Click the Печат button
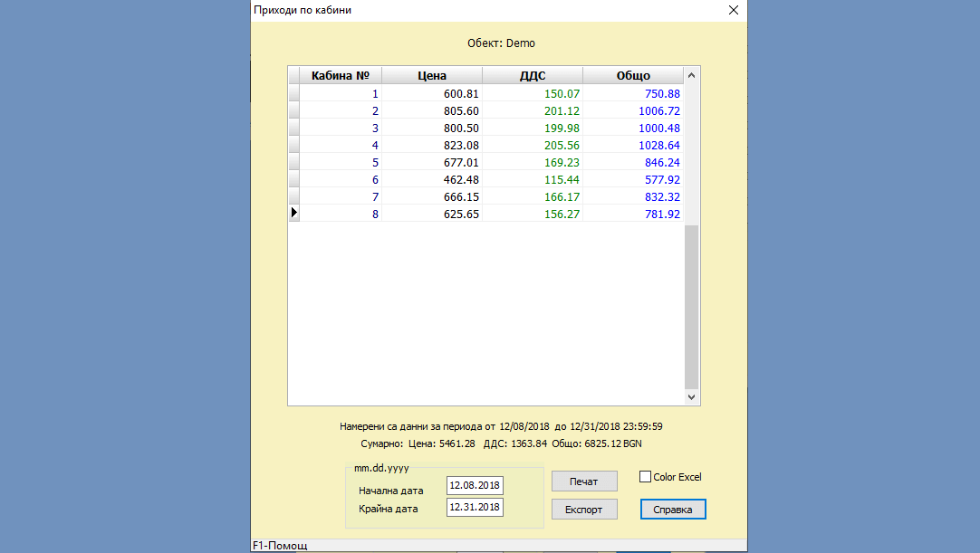The image size is (980, 553). [x=584, y=481]
